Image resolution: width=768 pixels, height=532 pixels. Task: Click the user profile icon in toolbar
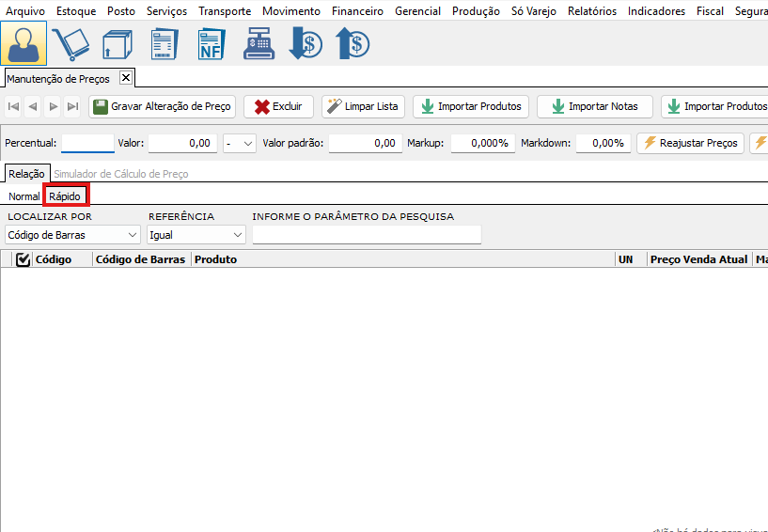(24, 43)
